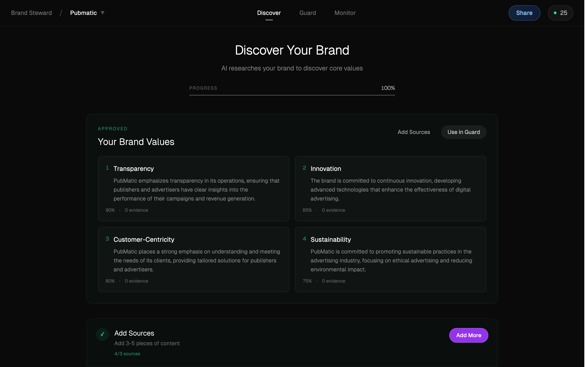Select the Discover tab
588x367 pixels.
pos(269,13)
